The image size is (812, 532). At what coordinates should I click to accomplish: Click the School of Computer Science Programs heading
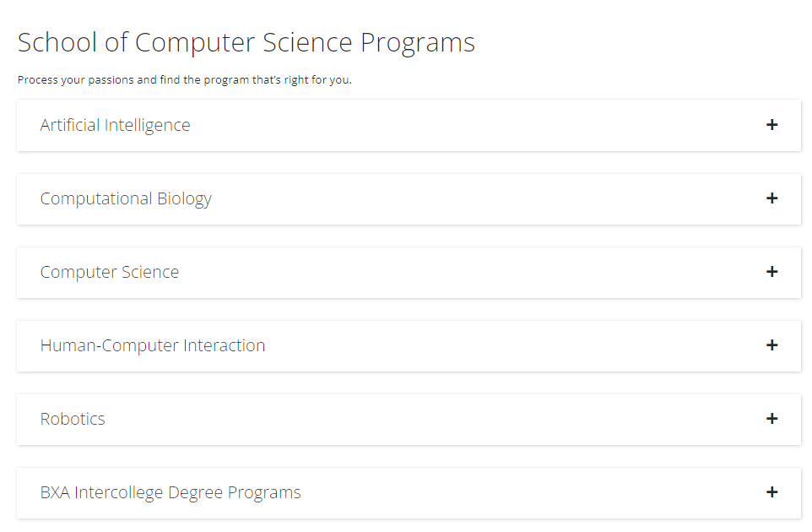tap(246, 42)
